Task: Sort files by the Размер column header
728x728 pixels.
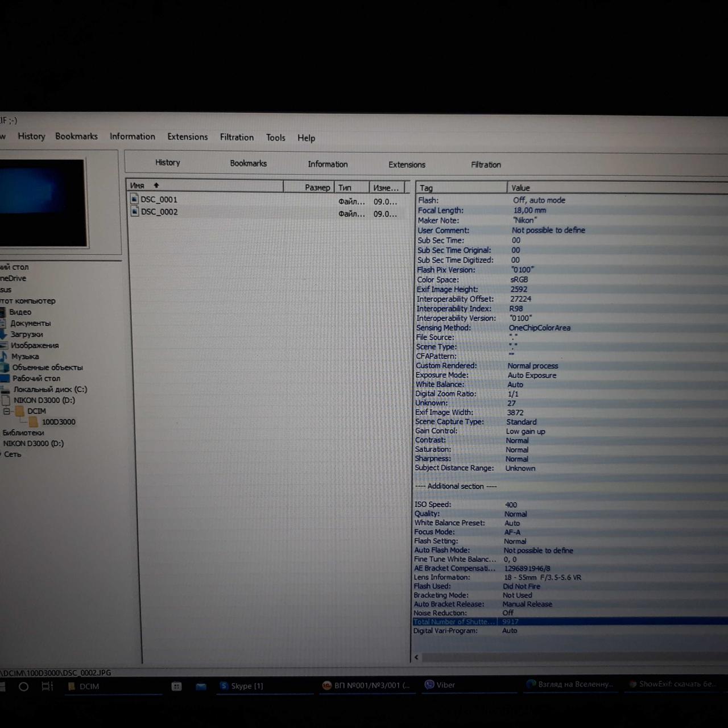Action: (316, 187)
